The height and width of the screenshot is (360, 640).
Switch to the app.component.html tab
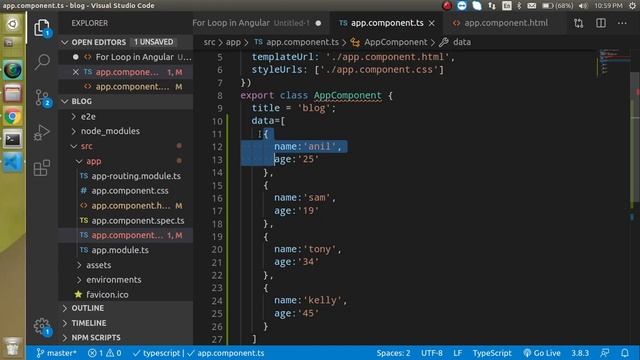tap(505, 23)
